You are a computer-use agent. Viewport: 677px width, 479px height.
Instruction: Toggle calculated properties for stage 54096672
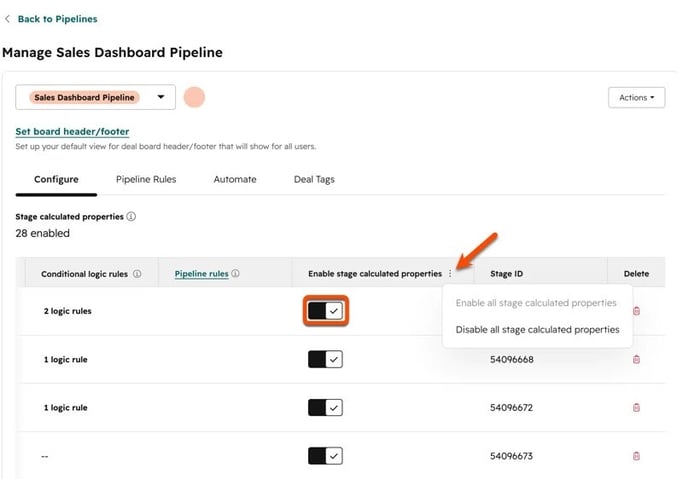coord(325,407)
